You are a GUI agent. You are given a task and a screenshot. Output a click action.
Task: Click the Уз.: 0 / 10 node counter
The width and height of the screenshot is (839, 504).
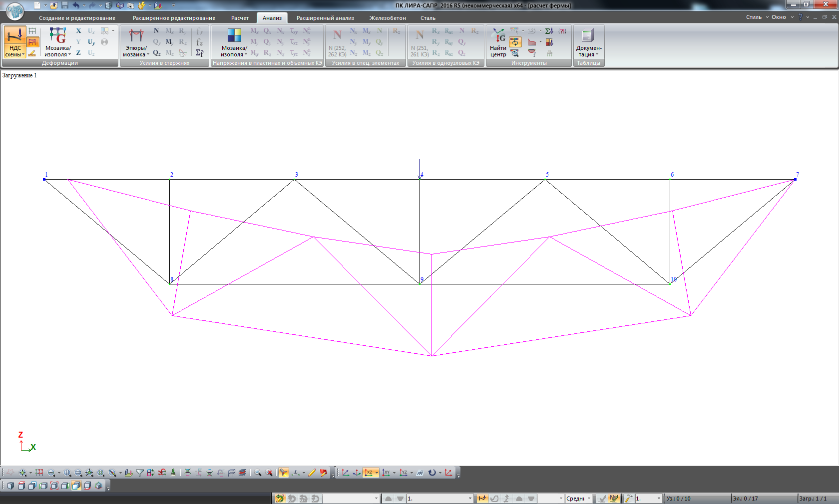(679, 499)
